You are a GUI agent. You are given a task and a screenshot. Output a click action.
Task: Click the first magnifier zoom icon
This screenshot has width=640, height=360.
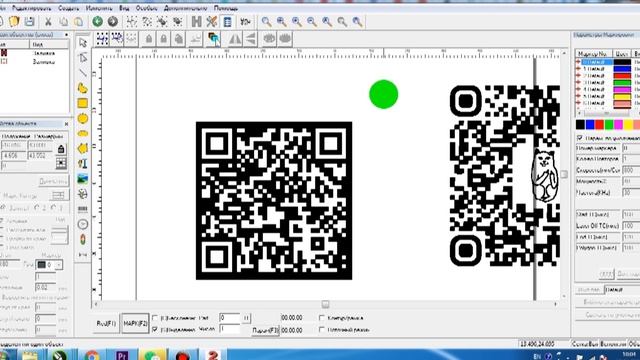(x=266, y=22)
